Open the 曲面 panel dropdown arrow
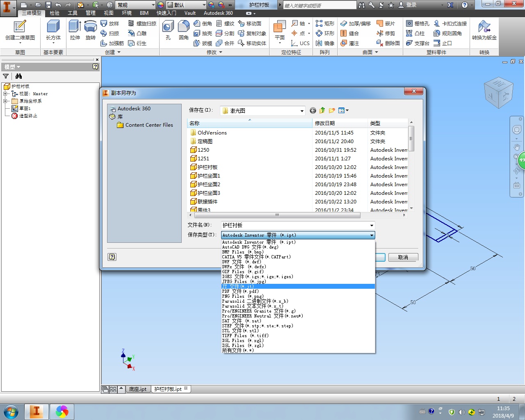 (377, 52)
